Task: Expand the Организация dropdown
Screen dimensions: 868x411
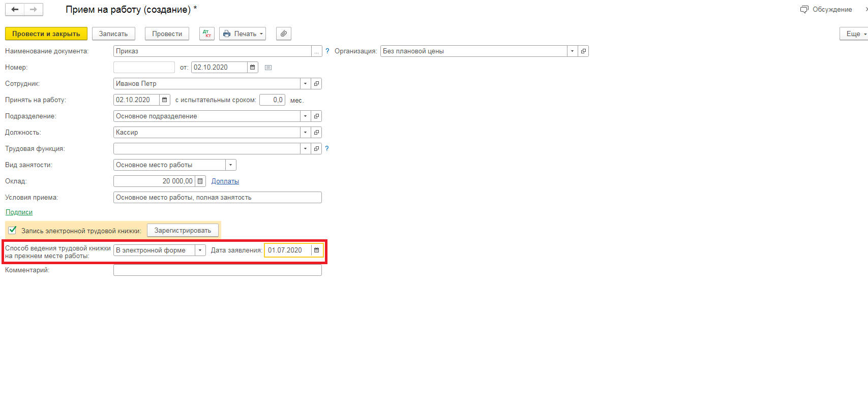Action: tap(572, 51)
